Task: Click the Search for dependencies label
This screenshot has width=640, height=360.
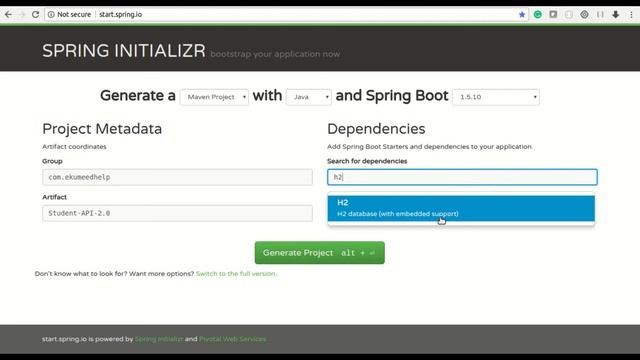Action: click(367, 161)
